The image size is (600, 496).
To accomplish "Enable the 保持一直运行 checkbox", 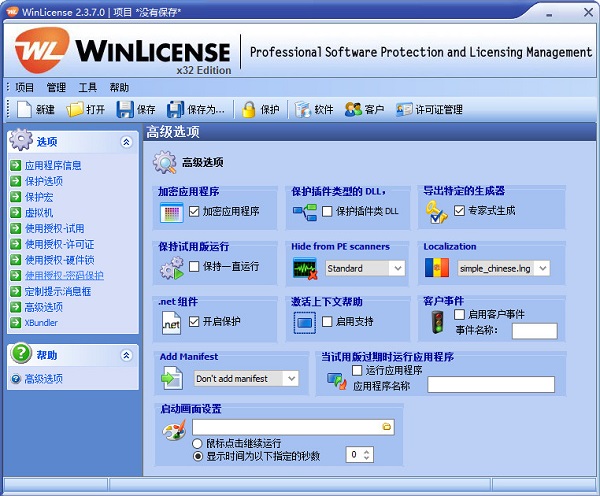I will pos(194,266).
